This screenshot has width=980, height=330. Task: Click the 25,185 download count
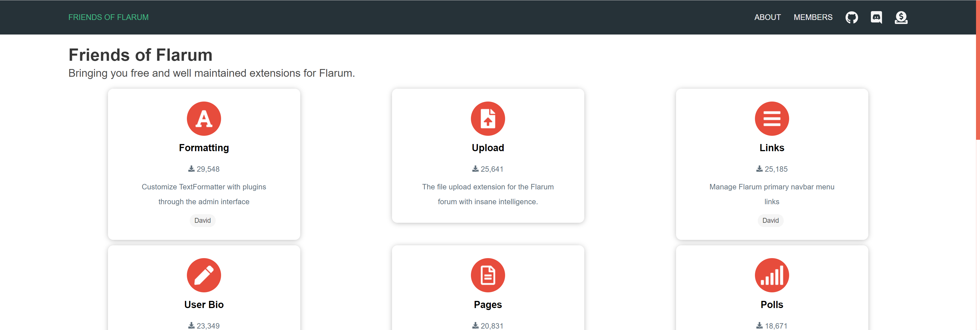[x=776, y=169]
